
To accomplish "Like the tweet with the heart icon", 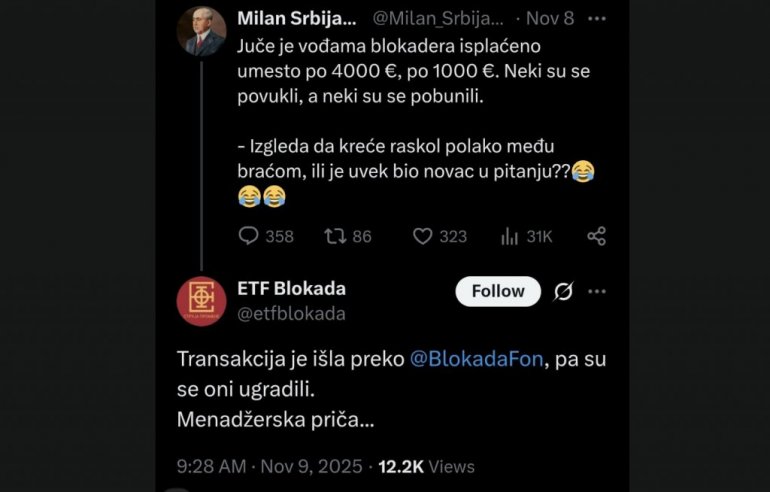I will pyautogui.click(x=423, y=236).
